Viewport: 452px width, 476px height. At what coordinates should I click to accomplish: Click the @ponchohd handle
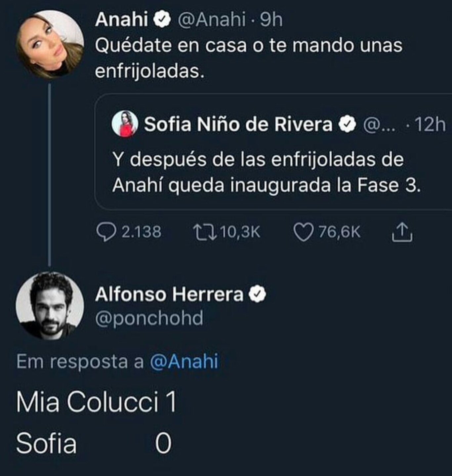tap(149, 318)
